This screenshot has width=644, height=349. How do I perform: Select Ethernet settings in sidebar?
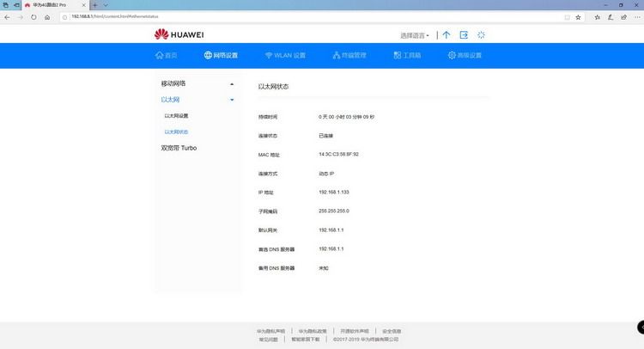click(x=176, y=116)
